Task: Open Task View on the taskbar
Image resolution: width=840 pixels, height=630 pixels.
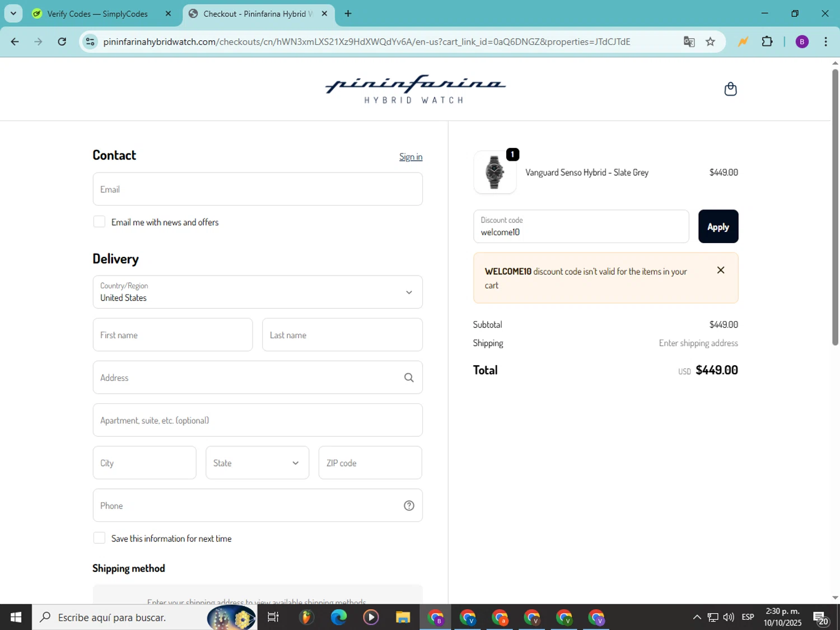Action: pyautogui.click(x=273, y=617)
